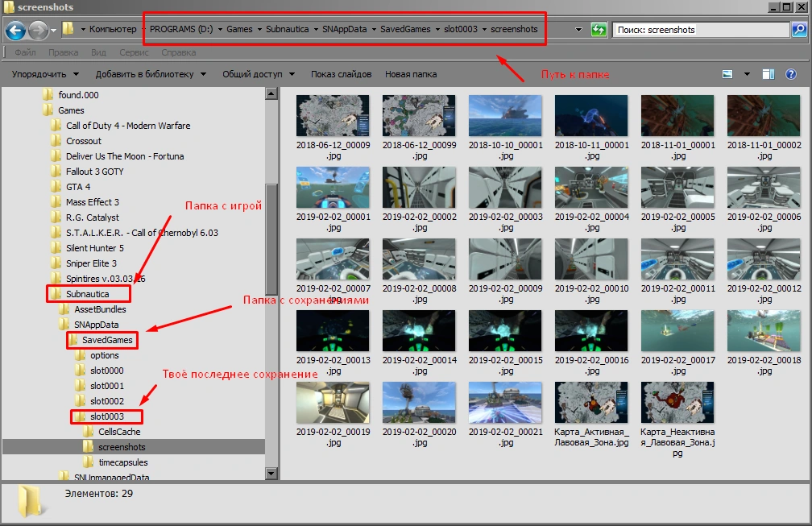Select the timecapsules folder
This screenshot has width=812, height=526.
[x=122, y=462]
